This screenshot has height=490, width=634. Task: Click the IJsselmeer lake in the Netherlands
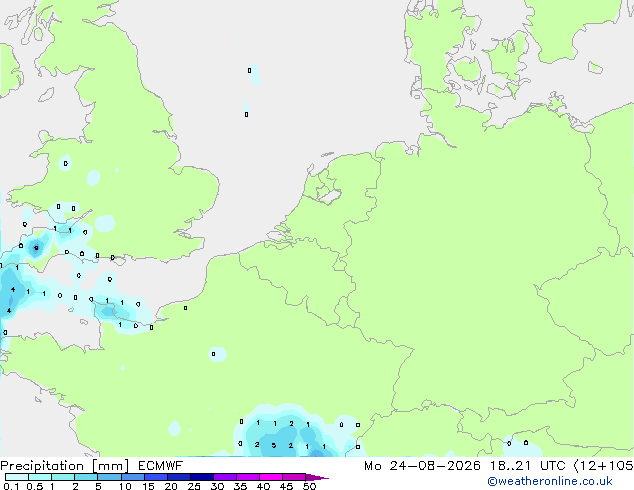tap(330, 194)
